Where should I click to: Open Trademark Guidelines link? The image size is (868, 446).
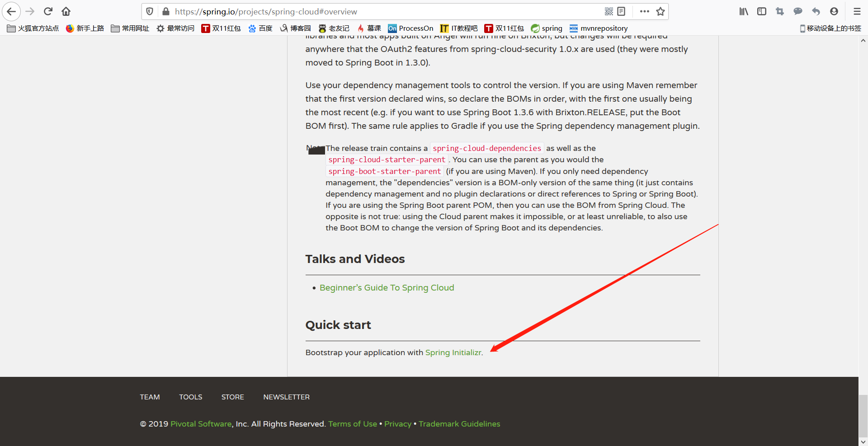click(x=459, y=424)
